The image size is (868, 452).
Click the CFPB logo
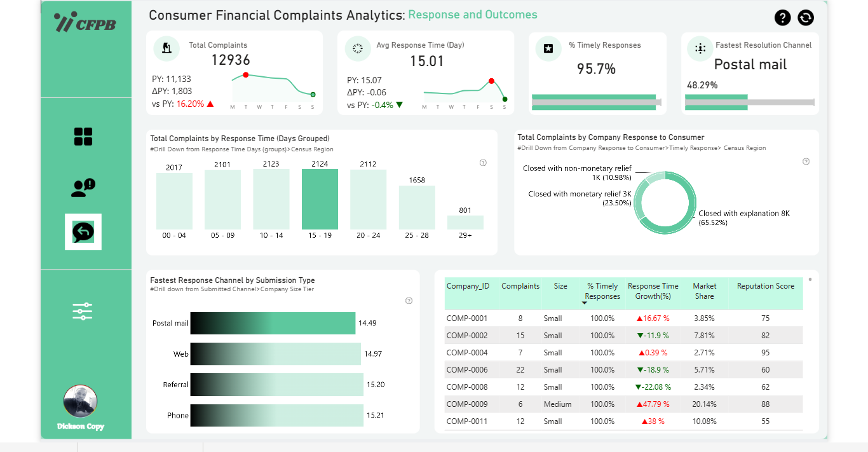pyautogui.click(x=85, y=22)
